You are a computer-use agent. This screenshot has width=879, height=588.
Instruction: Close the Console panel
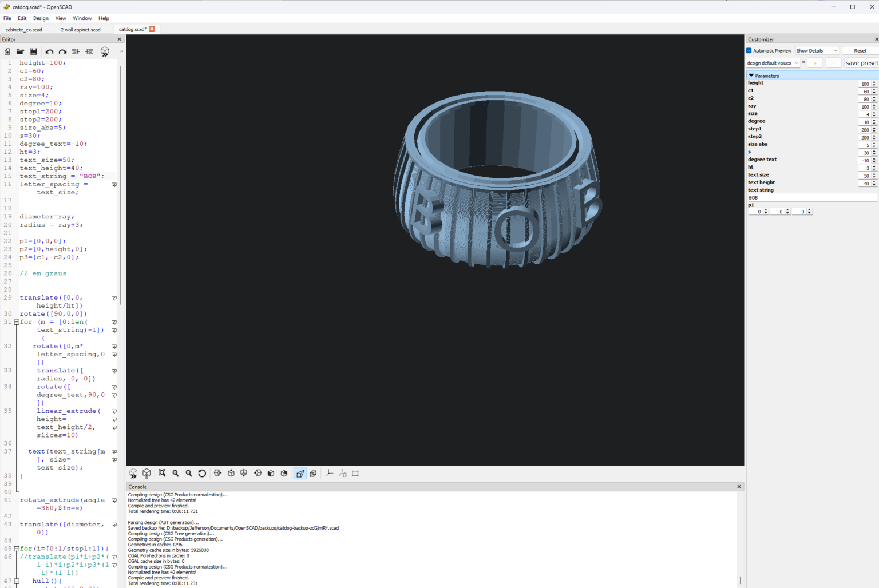pyautogui.click(x=739, y=487)
